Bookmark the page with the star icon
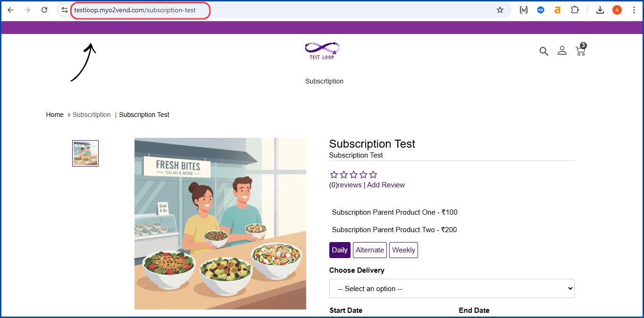Viewport: 644px width, 318px height. [x=500, y=9]
